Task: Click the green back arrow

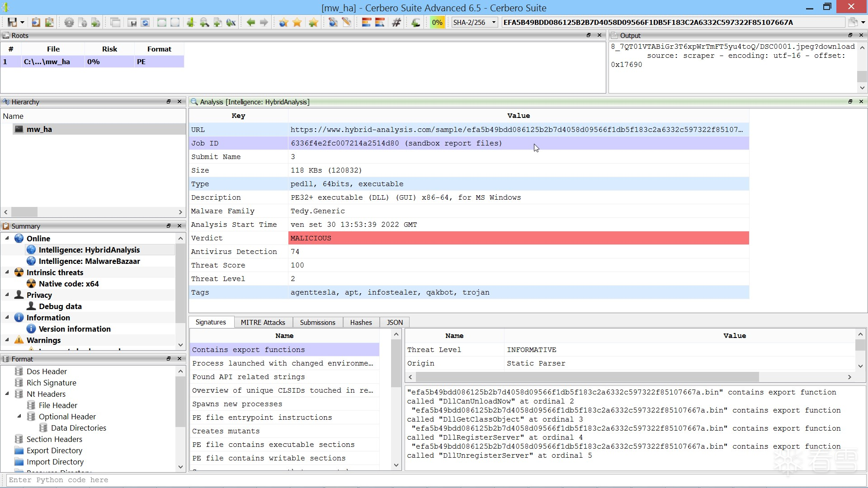Action: coord(250,22)
